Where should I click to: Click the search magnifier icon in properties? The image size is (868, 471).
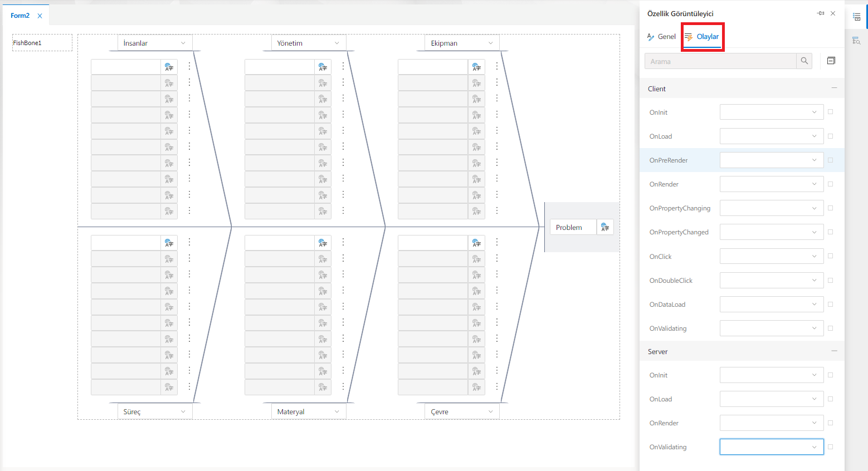tap(804, 61)
